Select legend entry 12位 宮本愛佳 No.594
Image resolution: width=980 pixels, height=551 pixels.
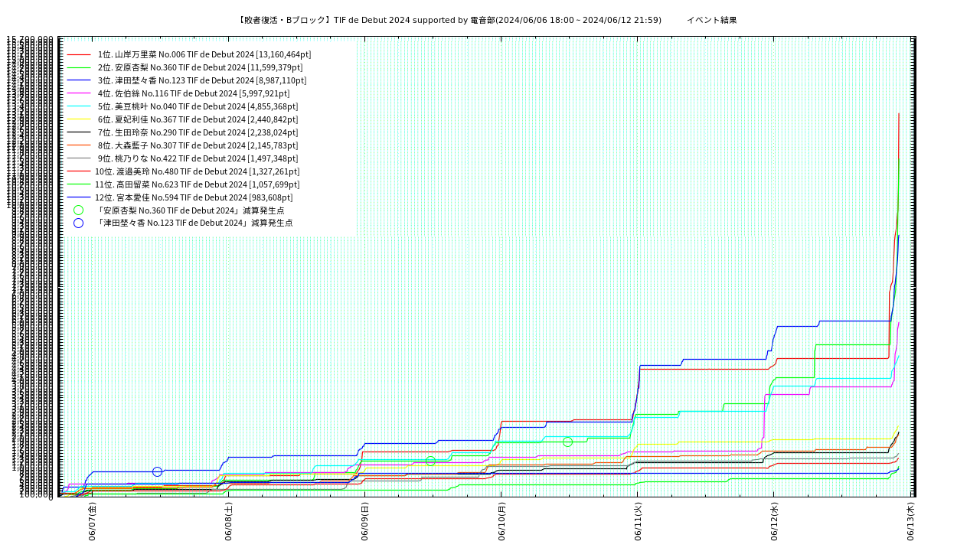194,197
